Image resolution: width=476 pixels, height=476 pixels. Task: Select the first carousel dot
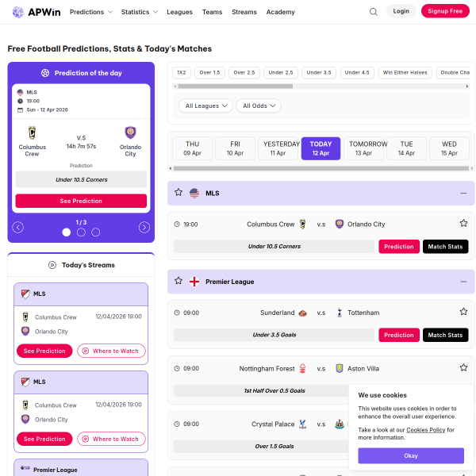click(x=67, y=232)
